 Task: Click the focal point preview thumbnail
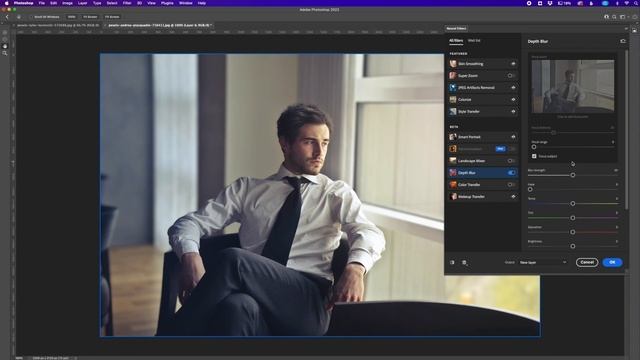point(573,86)
